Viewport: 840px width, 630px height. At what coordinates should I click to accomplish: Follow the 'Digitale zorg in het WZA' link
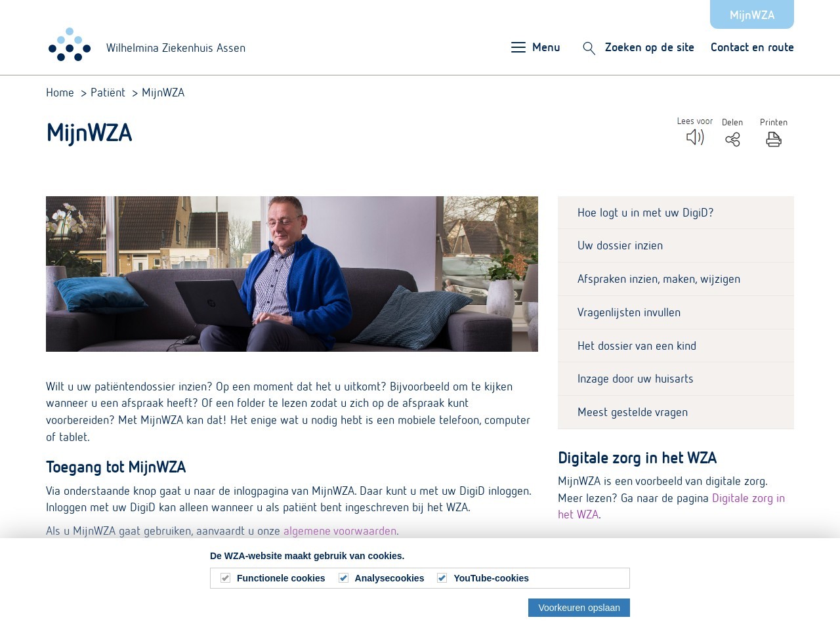(671, 506)
